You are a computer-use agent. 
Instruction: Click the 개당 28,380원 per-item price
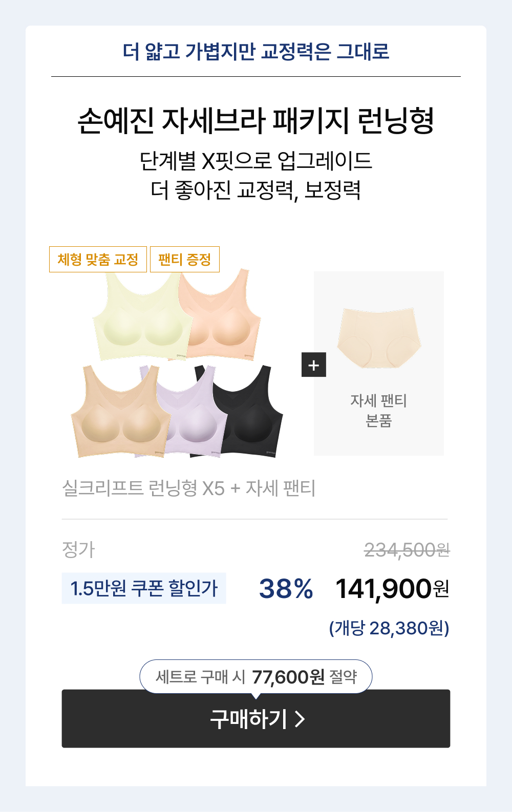[x=389, y=628]
